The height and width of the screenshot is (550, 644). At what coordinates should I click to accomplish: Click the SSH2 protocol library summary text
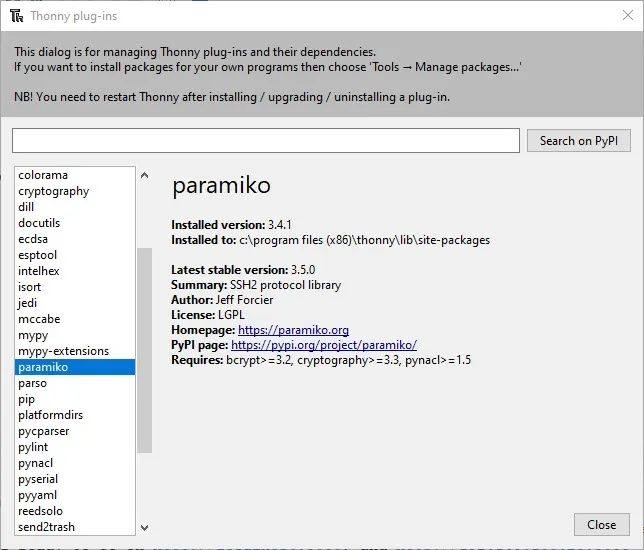point(285,285)
